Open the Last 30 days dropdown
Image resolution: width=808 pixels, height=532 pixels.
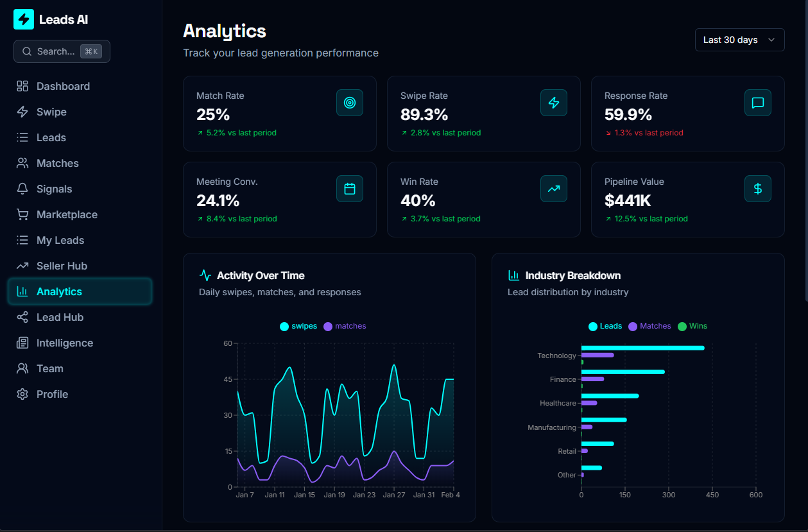point(739,39)
